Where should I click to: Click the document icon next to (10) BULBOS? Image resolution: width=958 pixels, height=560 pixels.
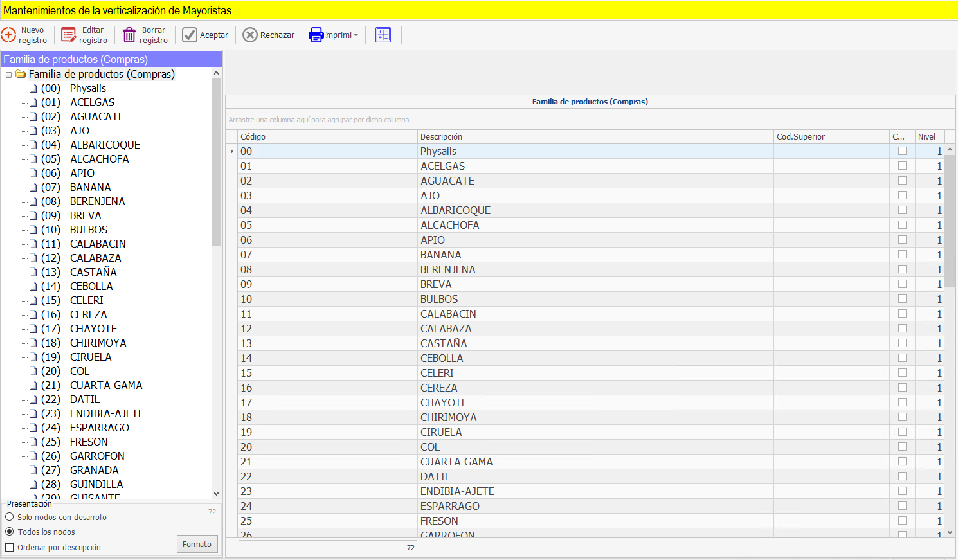tap(33, 230)
